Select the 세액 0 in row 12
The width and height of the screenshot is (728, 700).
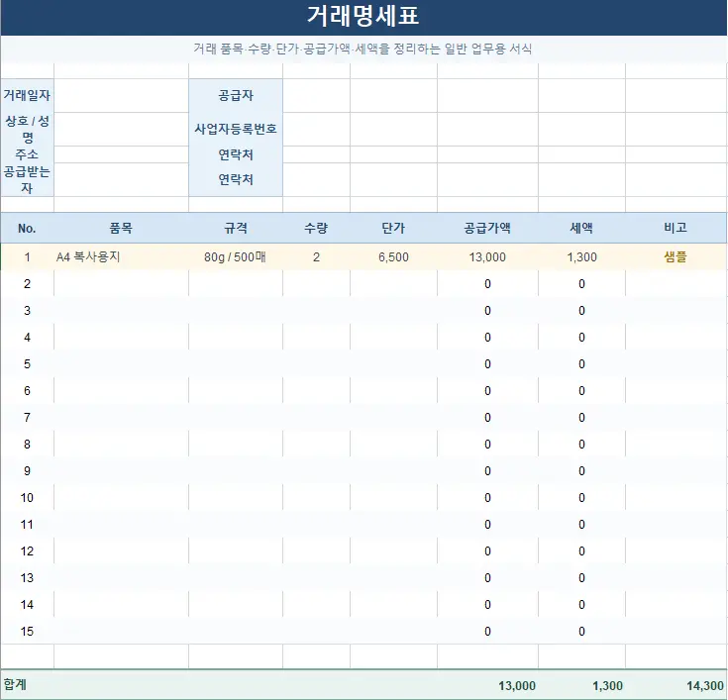click(x=581, y=551)
